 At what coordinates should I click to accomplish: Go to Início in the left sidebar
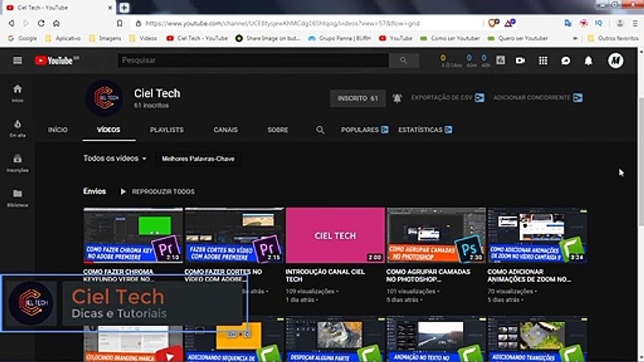tap(18, 93)
